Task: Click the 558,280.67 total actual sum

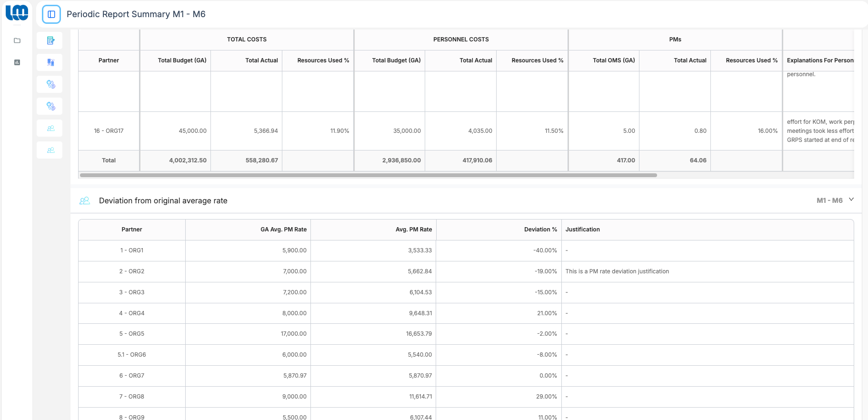Action: click(x=247, y=160)
